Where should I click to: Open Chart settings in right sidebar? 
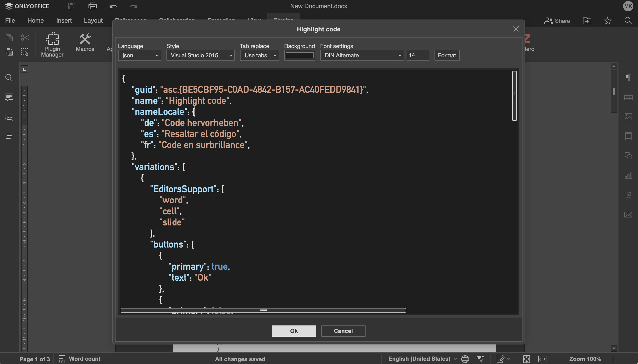(x=628, y=176)
